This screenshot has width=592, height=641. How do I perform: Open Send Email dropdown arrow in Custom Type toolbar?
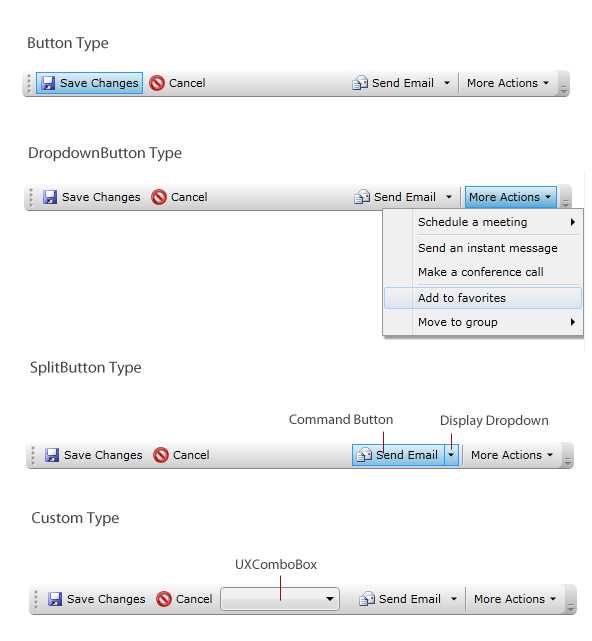(454, 599)
